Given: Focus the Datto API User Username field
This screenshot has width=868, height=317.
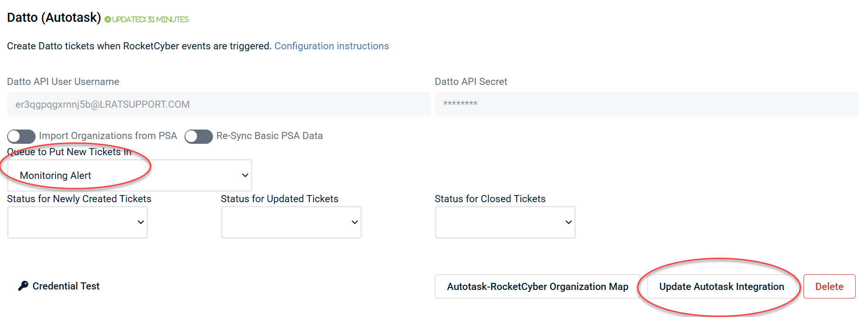Looking at the screenshot, I should click(x=219, y=104).
